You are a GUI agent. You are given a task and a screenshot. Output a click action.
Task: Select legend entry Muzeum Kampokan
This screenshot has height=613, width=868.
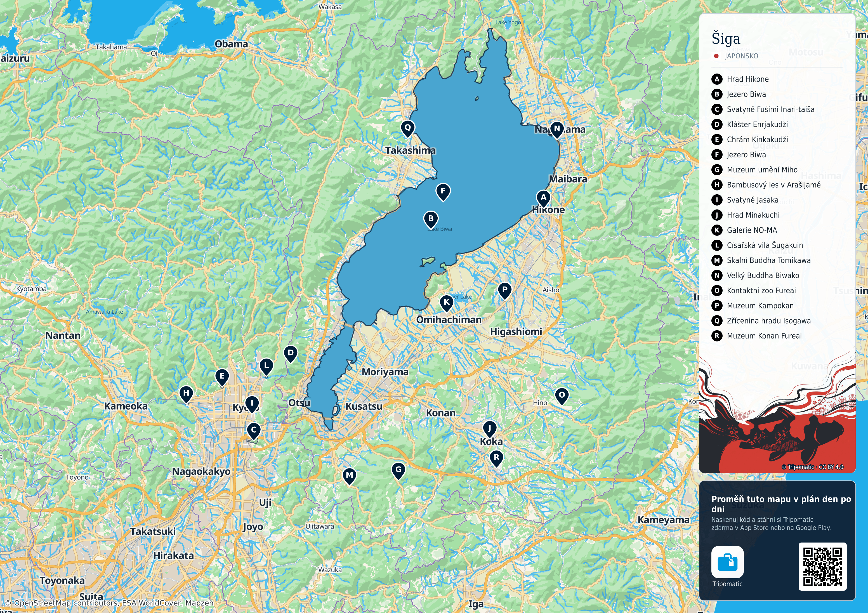(x=760, y=306)
